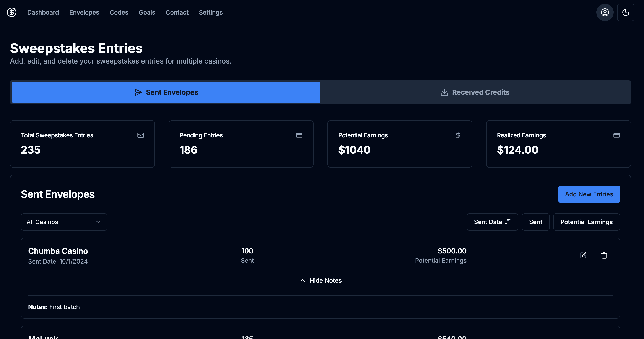Click dollar icon in Potential Earnings card

(x=458, y=135)
